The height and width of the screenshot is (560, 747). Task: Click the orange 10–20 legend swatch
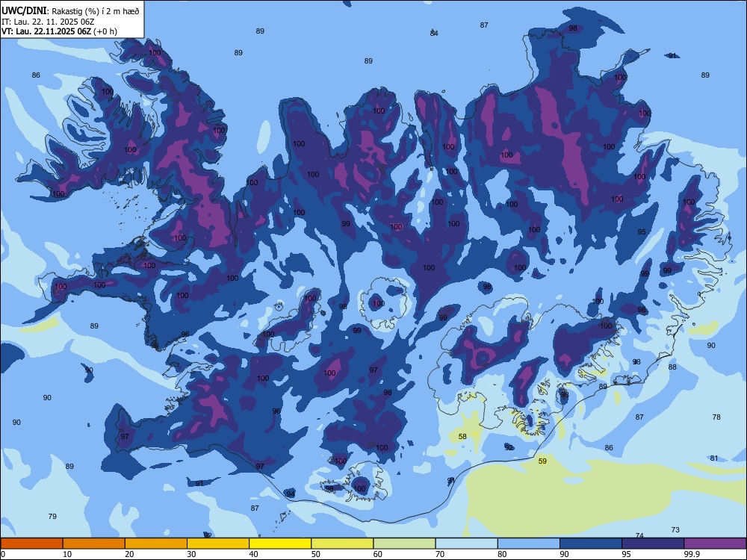point(94,544)
